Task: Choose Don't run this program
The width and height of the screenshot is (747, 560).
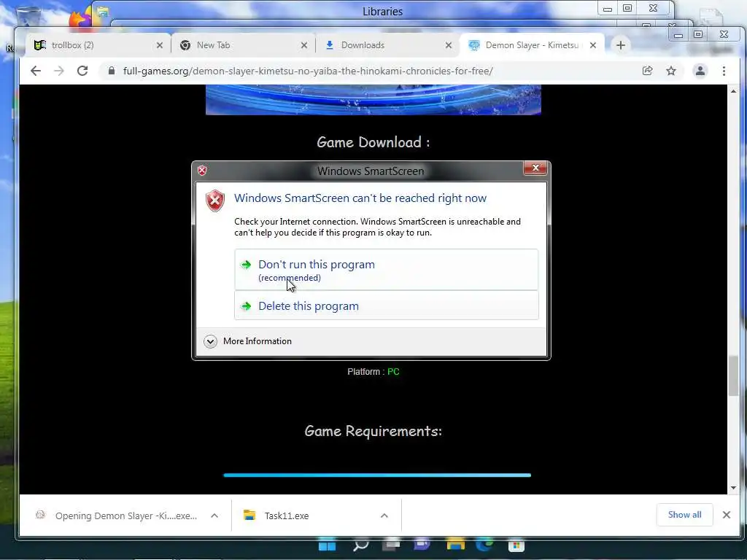Action: (387, 270)
